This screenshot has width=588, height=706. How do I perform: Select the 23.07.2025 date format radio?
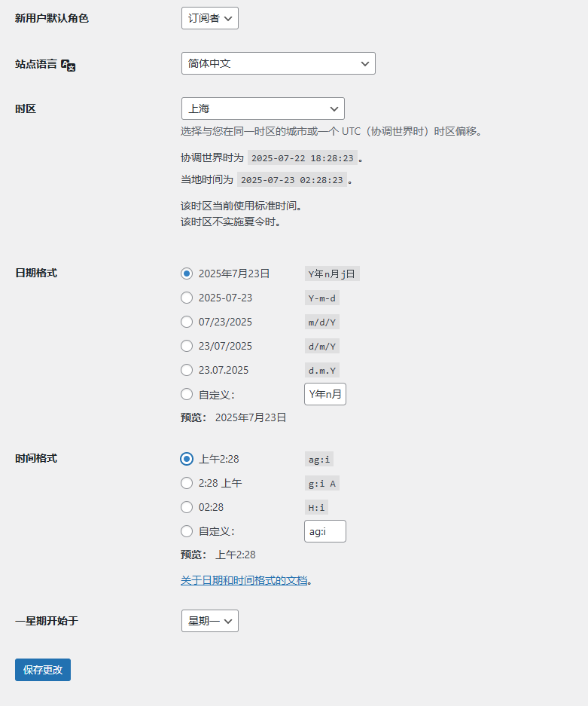coord(187,370)
